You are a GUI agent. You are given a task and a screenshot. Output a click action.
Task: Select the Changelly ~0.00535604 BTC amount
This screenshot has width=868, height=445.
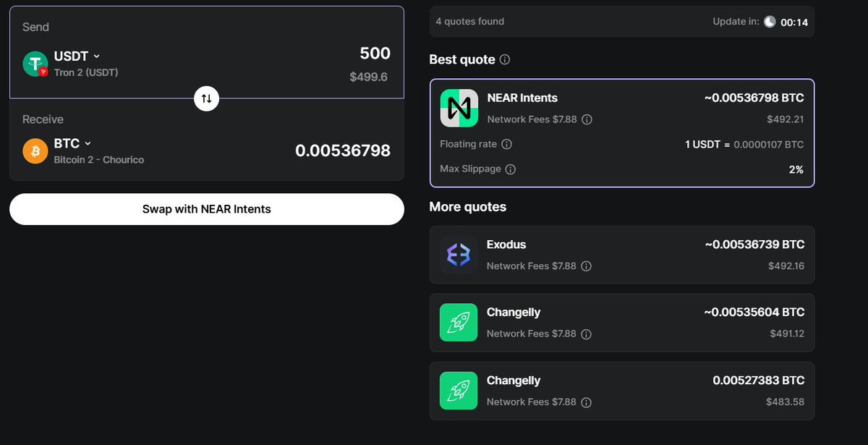coord(754,313)
